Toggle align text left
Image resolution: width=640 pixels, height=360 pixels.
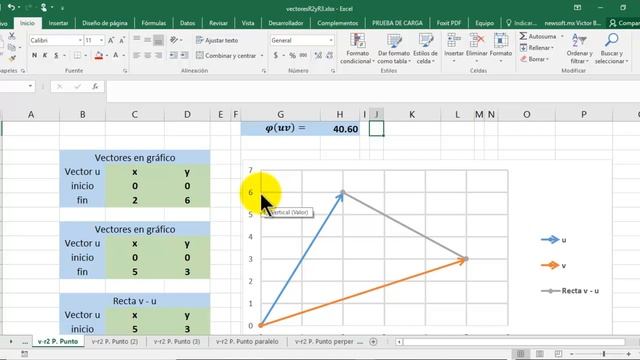click(x=137, y=56)
